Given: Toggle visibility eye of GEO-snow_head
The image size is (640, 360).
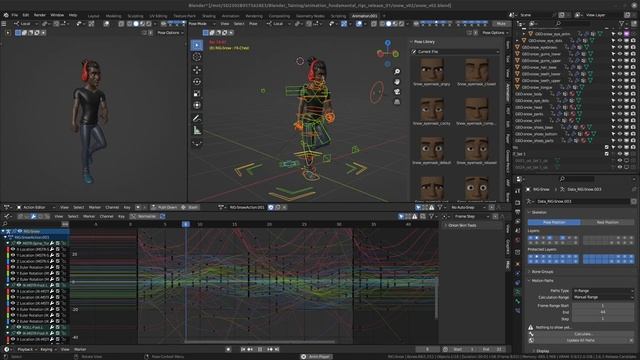Looking at the screenshot, I should [x=620, y=107].
